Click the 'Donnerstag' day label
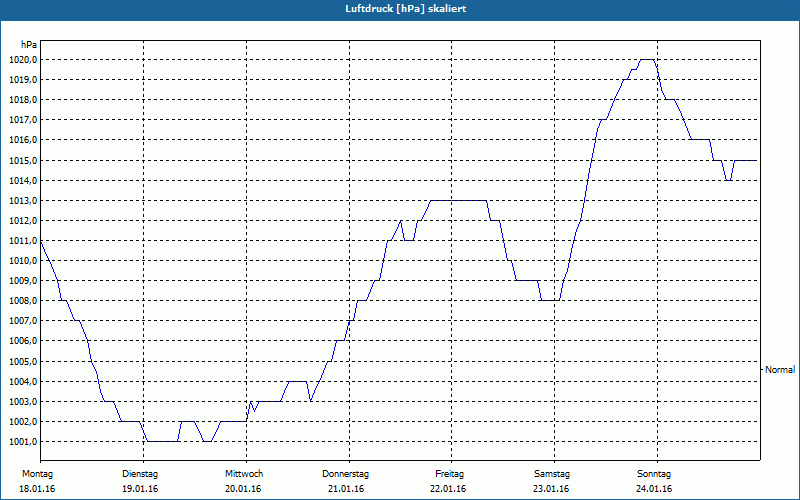The image size is (800, 500). (x=345, y=474)
